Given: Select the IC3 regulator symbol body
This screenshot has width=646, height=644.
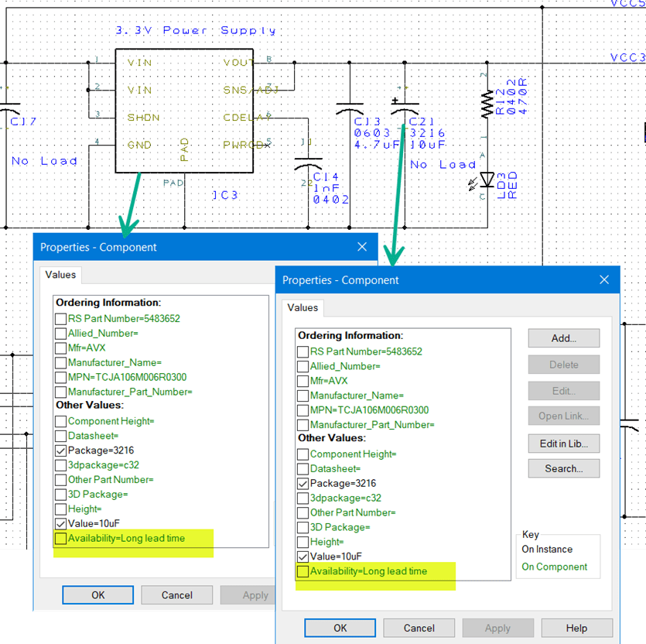Looking at the screenshot, I should point(184,111).
